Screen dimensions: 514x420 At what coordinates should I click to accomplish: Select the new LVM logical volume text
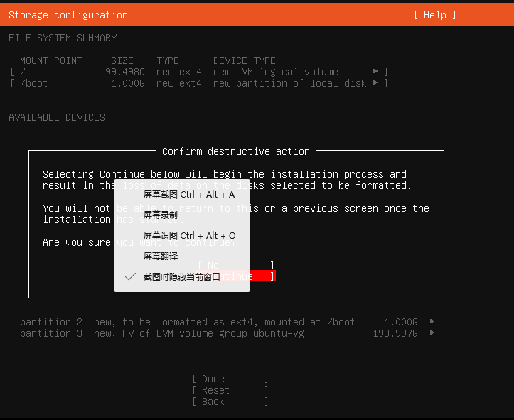275,72
